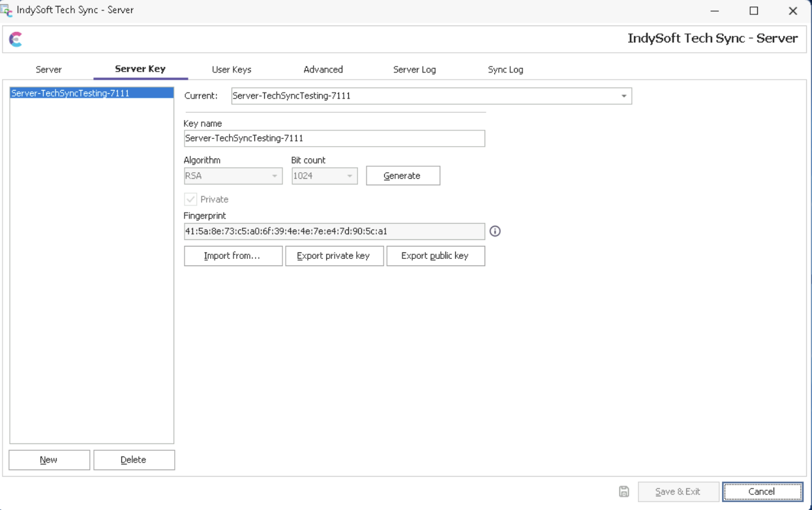This screenshot has width=812, height=510.
Task: Click Export public key button
Action: [x=435, y=256]
